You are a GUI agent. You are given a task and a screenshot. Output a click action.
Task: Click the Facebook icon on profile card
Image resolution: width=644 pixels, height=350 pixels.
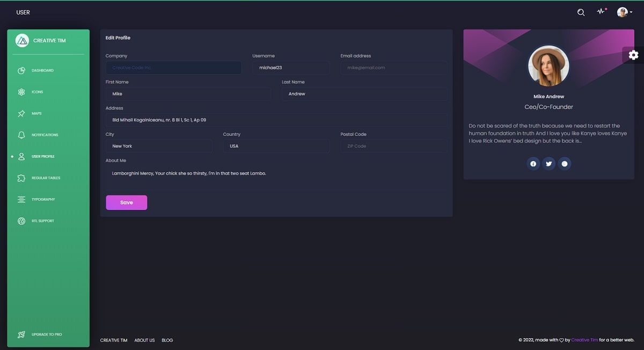[x=533, y=164]
